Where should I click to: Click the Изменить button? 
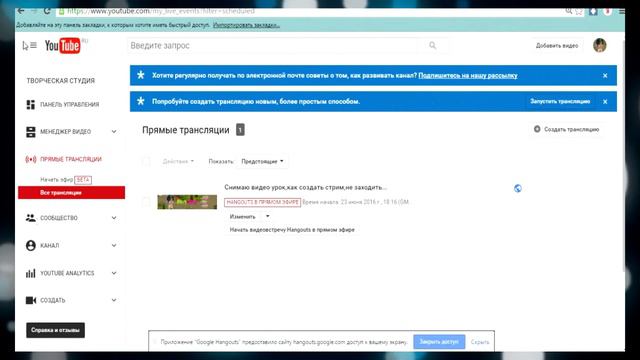coord(242,216)
